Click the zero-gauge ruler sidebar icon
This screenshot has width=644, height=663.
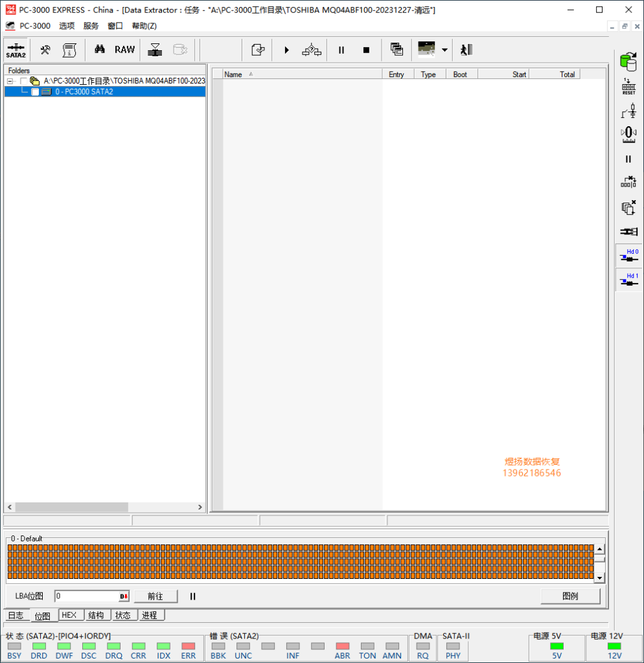click(x=628, y=135)
